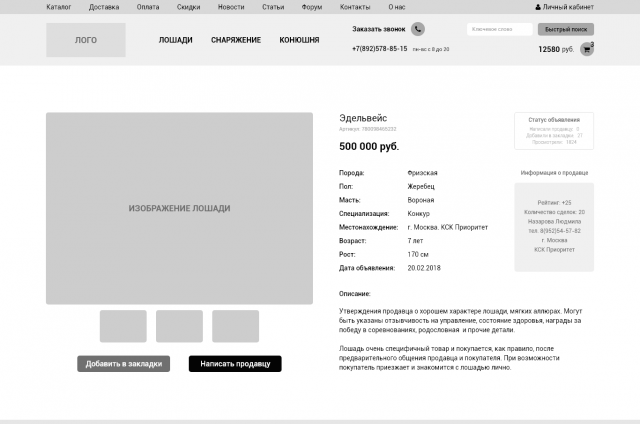Click the coat color value Вороная

(421, 200)
